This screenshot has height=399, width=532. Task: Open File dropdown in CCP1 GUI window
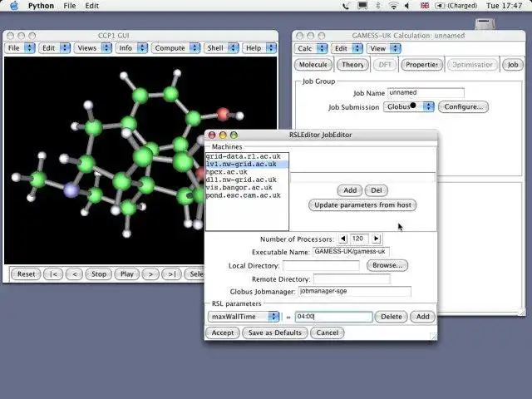point(20,48)
